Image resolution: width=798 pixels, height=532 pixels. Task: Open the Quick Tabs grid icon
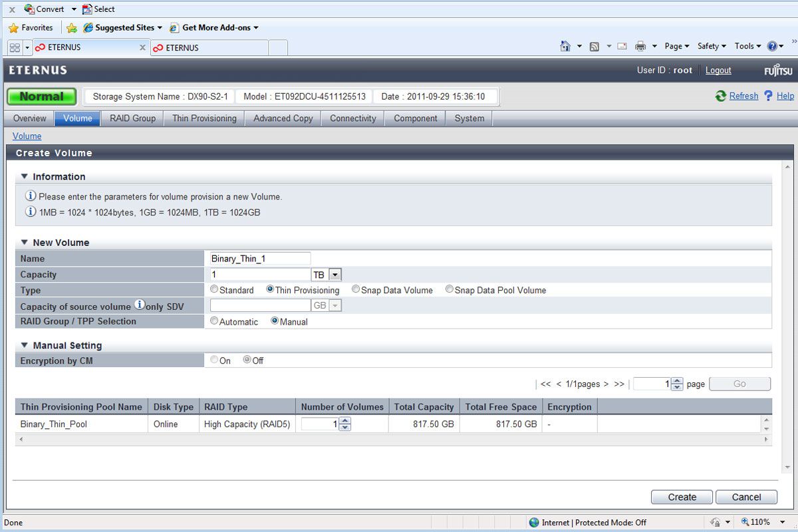(x=15, y=48)
